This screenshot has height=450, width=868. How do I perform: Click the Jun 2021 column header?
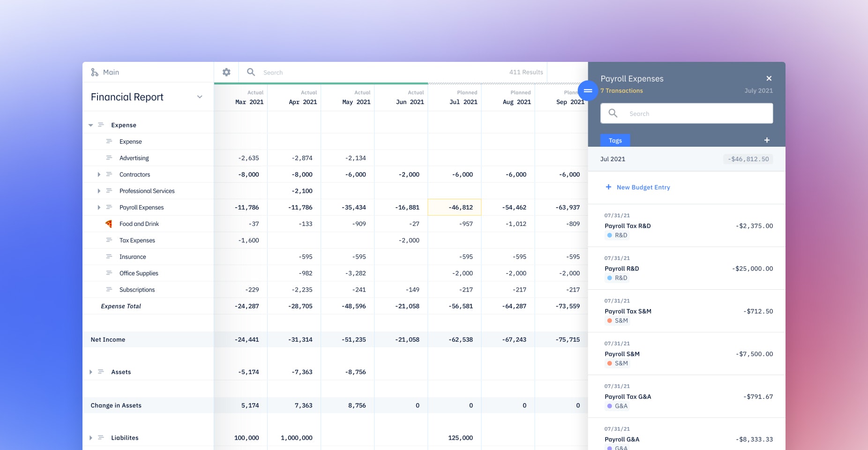click(x=401, y=97)
